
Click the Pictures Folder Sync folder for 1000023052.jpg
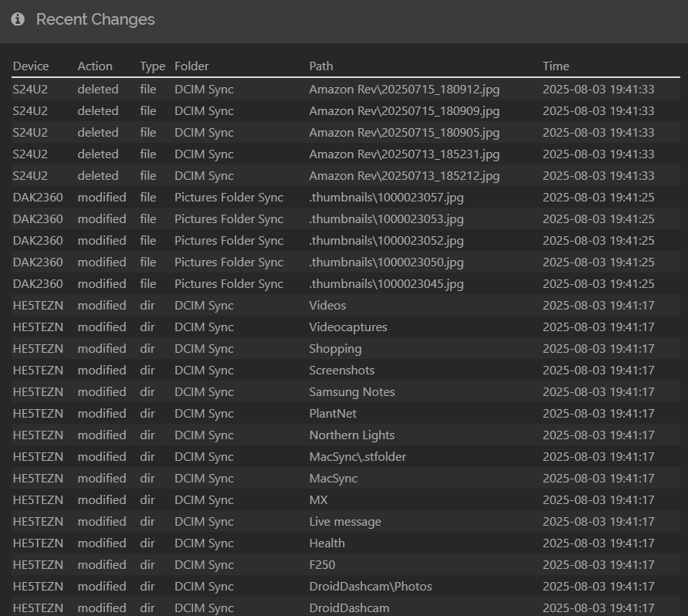(229, 240)
